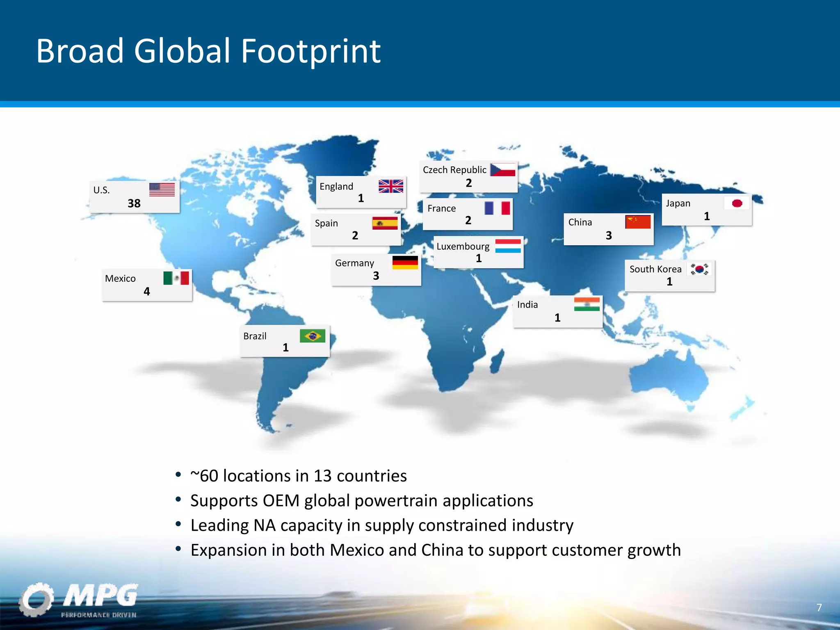Click the South Korea flag icon
The height and width of the screenshot is (630, 840).
click(700, 269)
